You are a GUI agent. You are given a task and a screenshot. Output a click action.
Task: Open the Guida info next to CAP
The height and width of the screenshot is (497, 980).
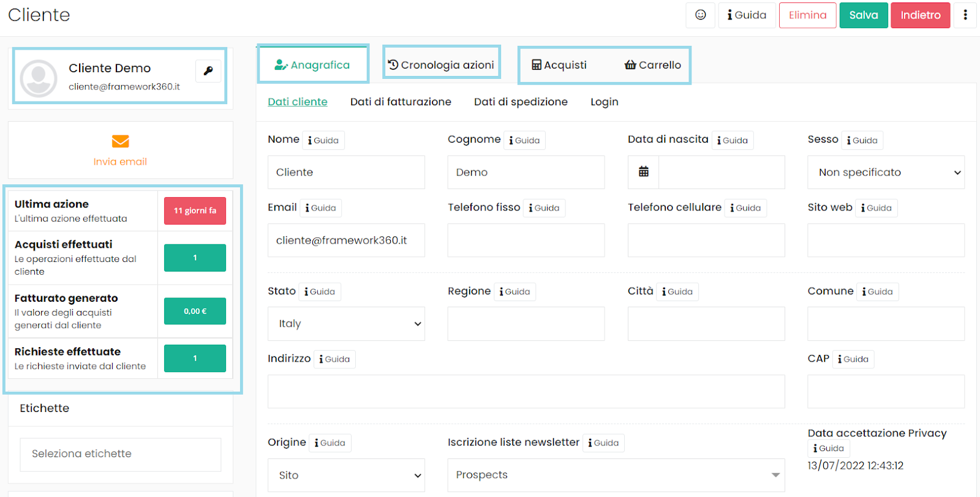[x=853, y=359]
